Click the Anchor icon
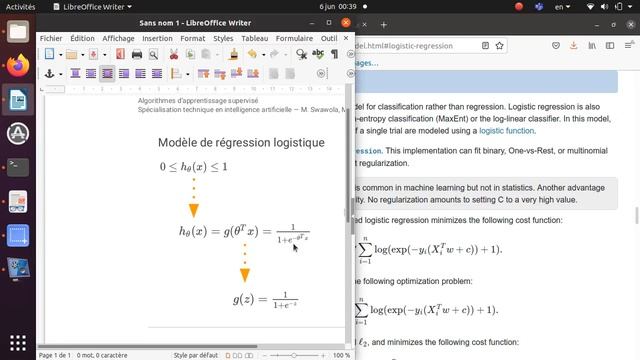Viewport: 640px width, 360px height. tap(49, 73)
